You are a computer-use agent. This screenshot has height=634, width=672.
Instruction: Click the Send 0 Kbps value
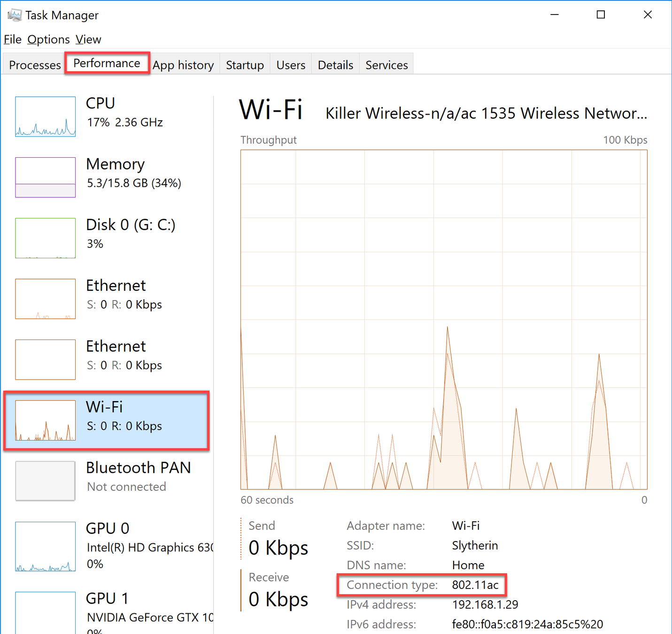[278, 548]
